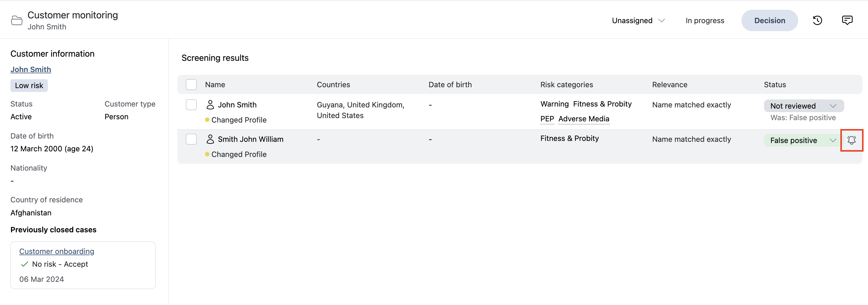Expand the False positive status dropdown
Screen dimensions: 868x305
[803, 140]
